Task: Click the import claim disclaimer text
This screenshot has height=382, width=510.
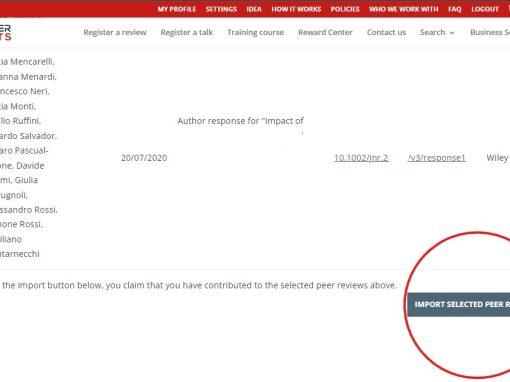Action: coord(199,285)
